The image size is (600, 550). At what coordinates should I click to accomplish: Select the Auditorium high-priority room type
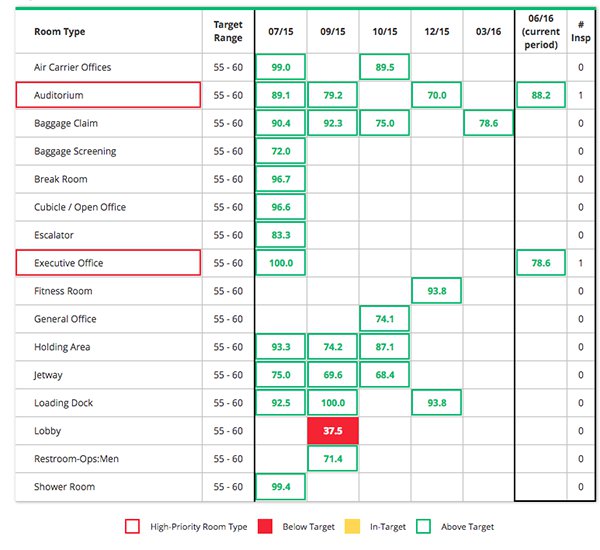point(108,95)
